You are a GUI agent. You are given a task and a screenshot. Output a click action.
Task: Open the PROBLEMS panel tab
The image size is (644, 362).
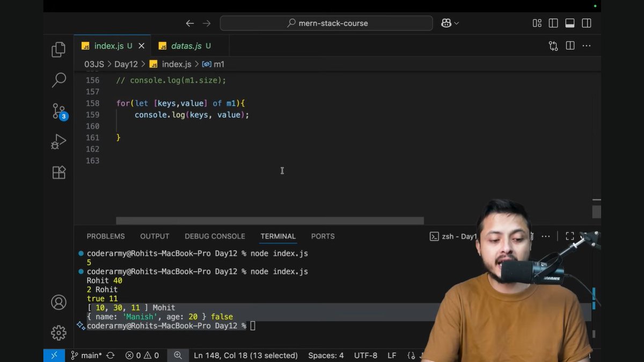[x=106, y=237]
